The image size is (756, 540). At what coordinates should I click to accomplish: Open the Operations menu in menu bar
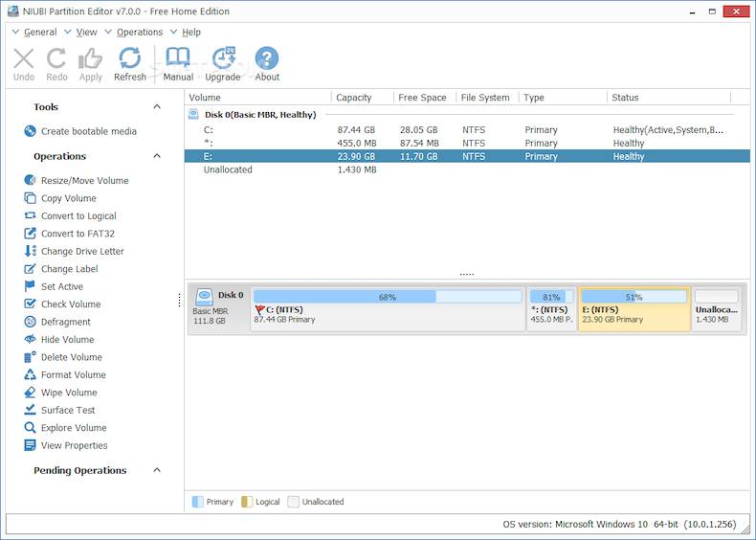(139, 32)
